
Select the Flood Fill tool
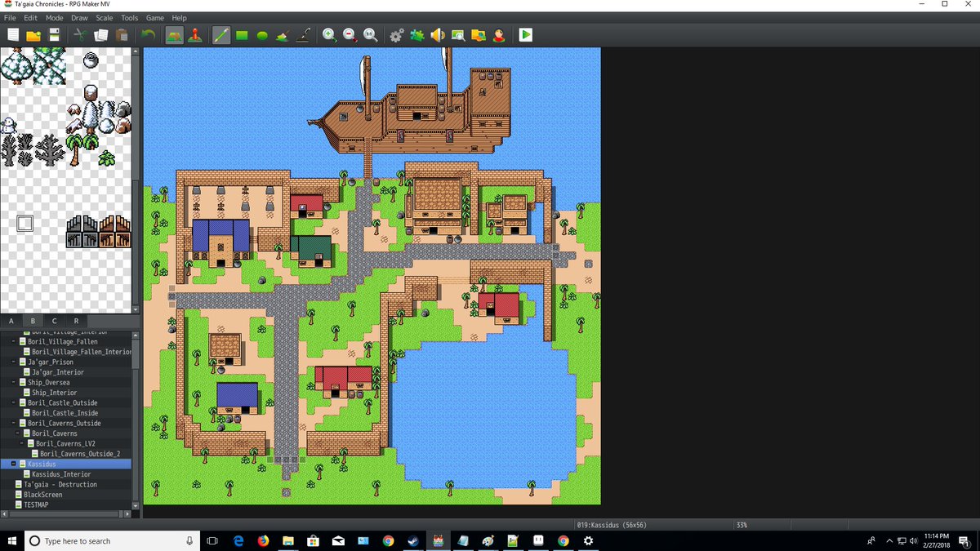(x=283, y=35)
